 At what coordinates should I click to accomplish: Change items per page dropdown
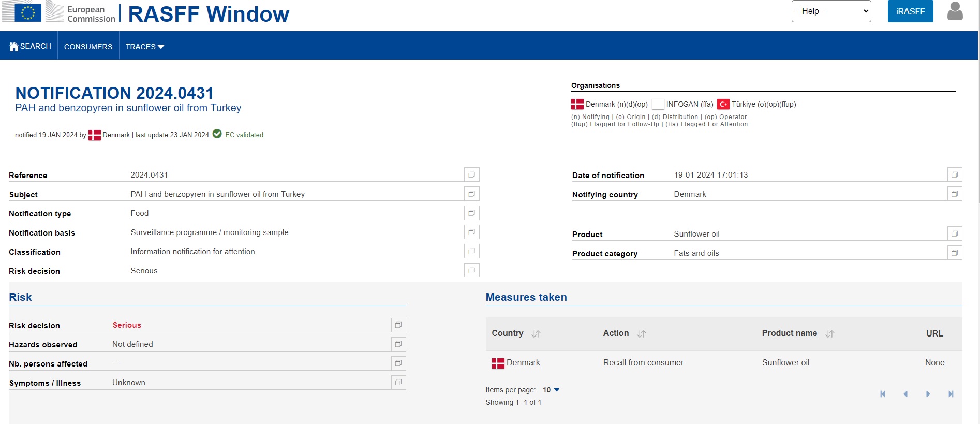[x=551, y=390]
